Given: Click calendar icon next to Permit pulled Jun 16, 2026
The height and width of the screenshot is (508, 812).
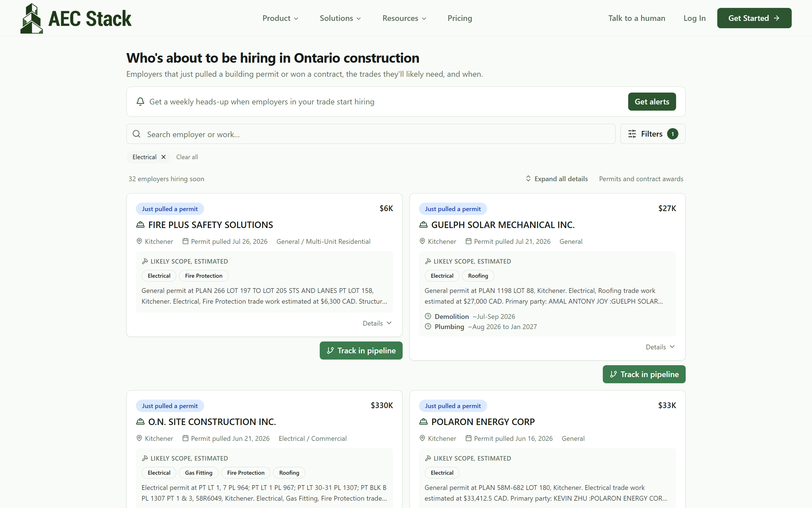Looking at the screenshot, I should point(468,438).
